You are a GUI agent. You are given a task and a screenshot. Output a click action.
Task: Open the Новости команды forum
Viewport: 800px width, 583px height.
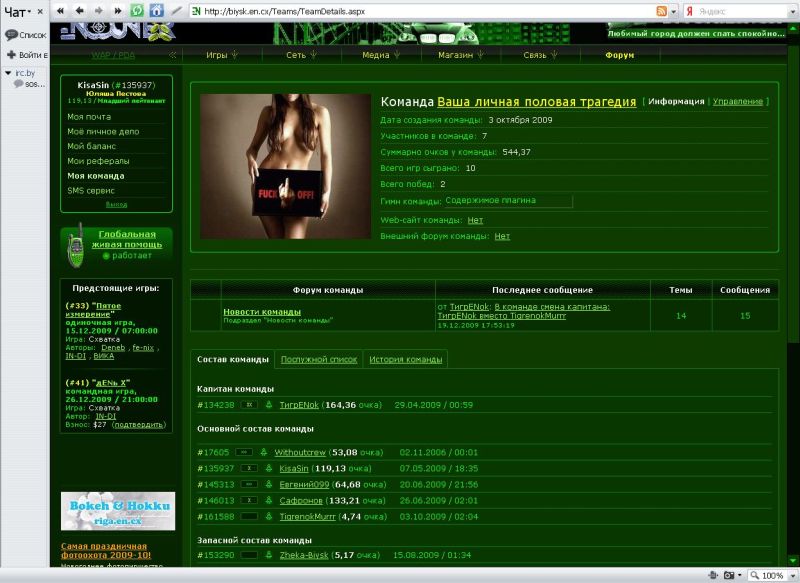point(262,312)
